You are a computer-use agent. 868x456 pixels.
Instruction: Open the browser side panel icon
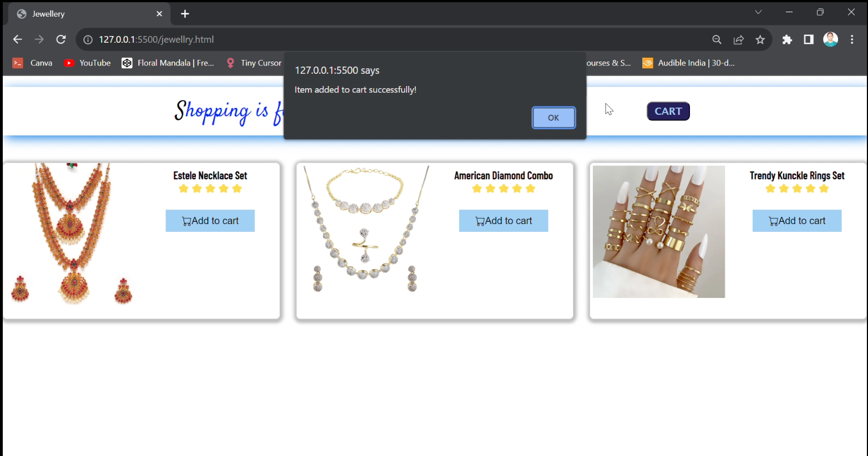[808, 39]
